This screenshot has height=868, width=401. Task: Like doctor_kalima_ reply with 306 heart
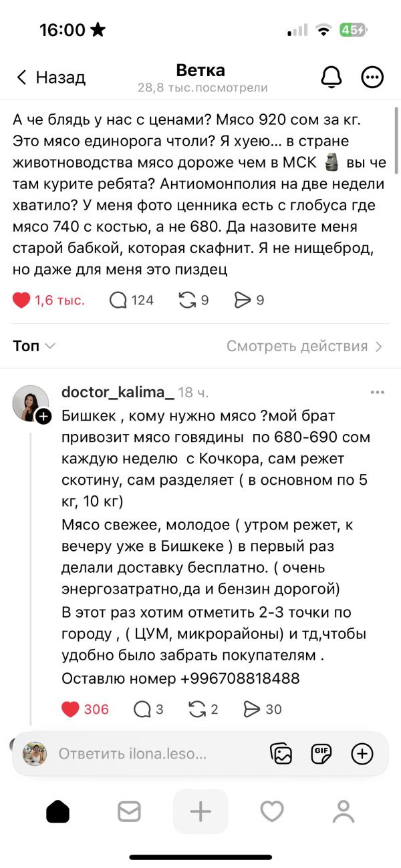70,709
